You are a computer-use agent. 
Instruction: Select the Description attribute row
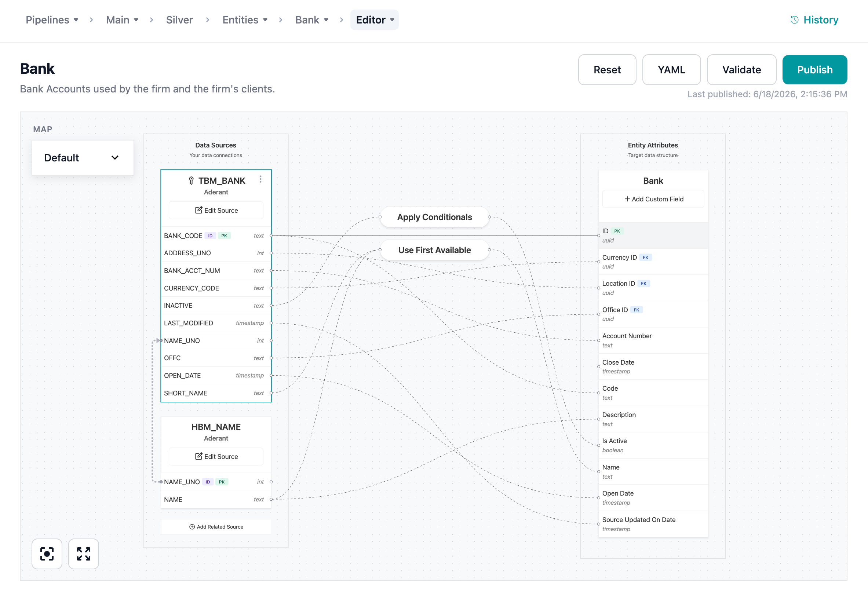[x=653, y=419]
